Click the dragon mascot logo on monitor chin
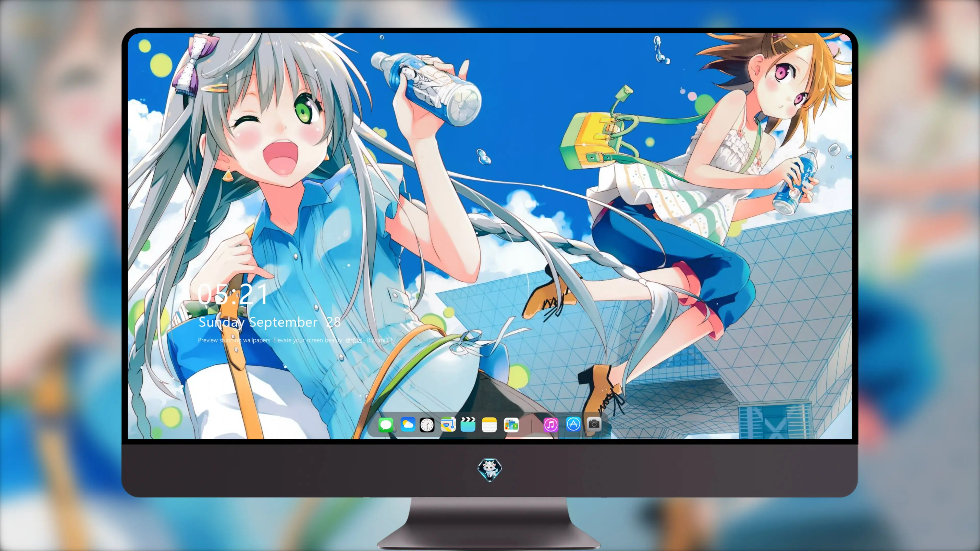This screenshot has width=980, height=551. [490, 470]
